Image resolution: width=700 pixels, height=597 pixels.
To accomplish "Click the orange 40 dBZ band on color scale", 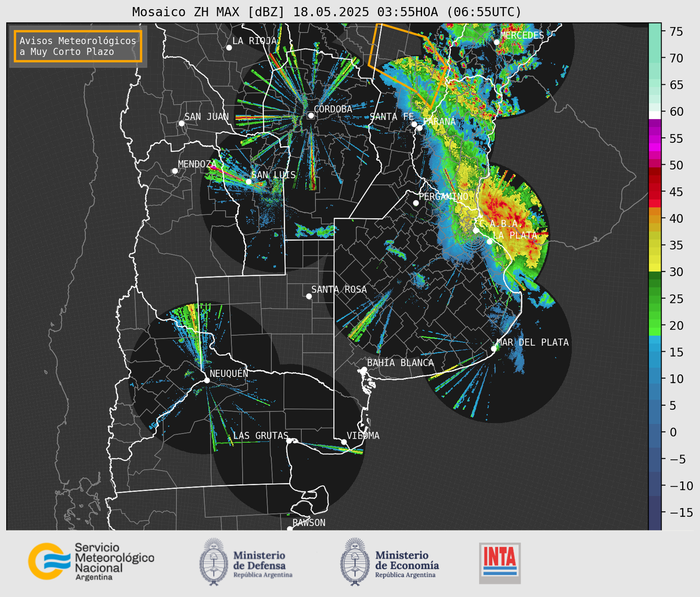I will coord(654,218).
